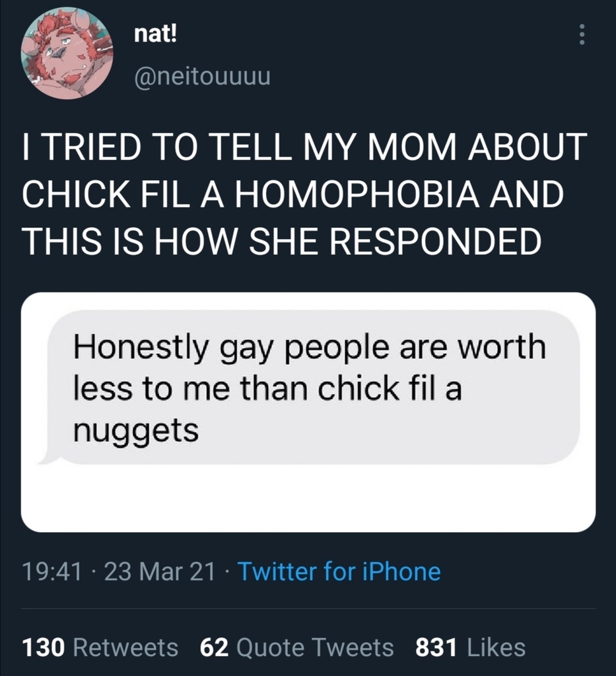Open the display name nat!
Viewport: 616px width, 676px height.
point(155,34)
